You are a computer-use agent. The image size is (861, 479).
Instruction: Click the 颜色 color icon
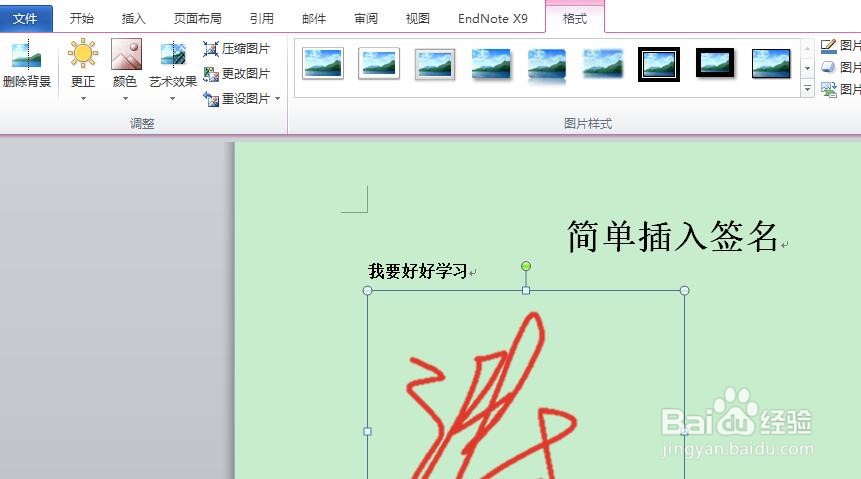pos(126,54)
